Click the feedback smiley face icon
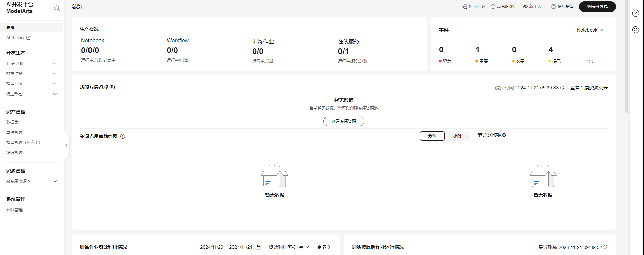This screenshot has width=644, height=255. point(636,30)
